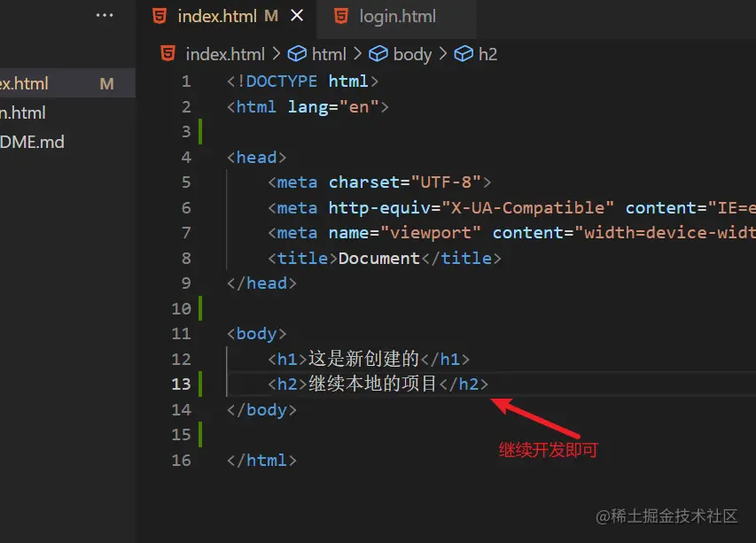Open the n.html file in explorer

(x=67, y=112)
